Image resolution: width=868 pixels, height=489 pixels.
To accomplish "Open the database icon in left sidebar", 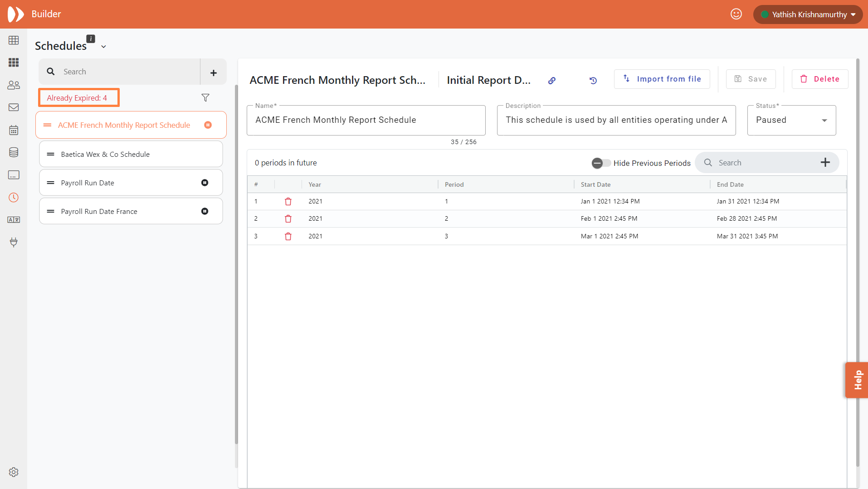I will (x=14, y=152).
